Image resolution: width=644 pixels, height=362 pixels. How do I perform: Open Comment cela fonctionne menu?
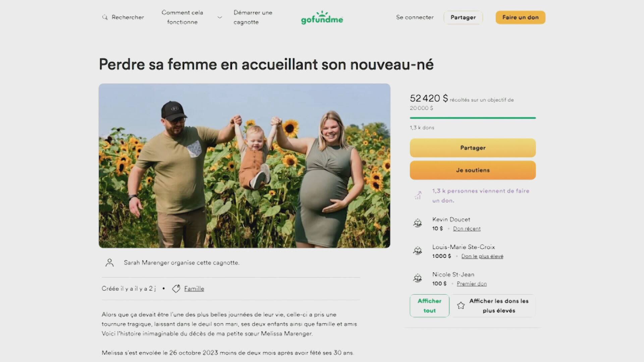[182, 17]
